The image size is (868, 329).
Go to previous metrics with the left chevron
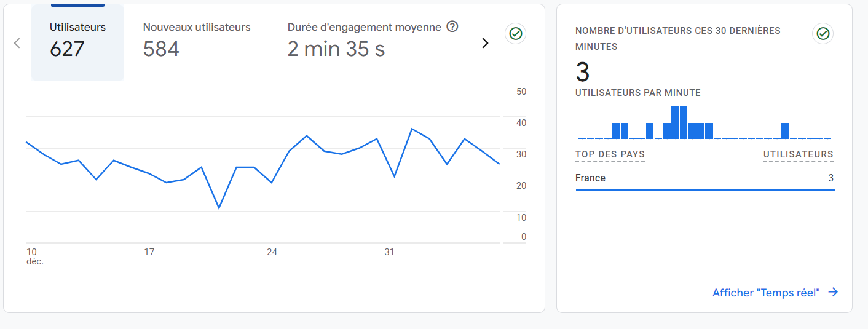[x=17, y=43]
